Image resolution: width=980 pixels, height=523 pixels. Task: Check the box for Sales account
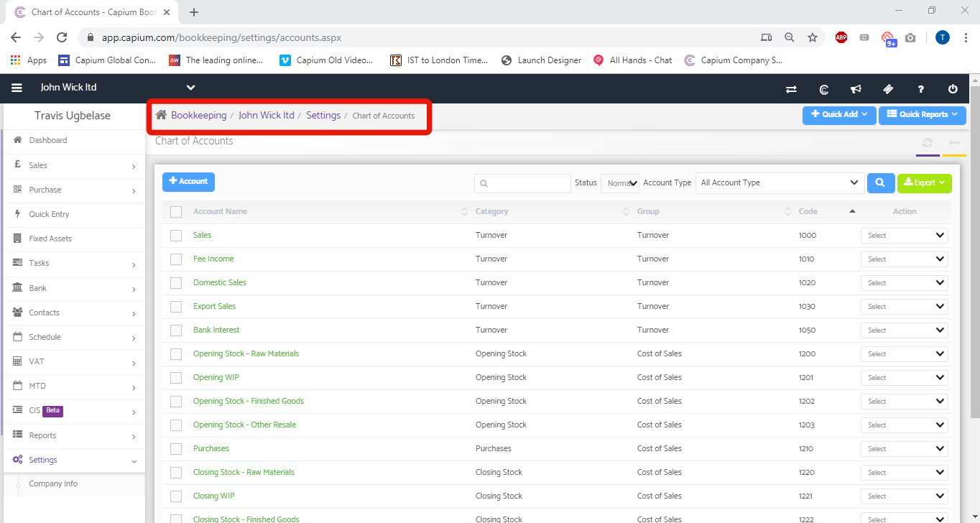coord(176,236)
